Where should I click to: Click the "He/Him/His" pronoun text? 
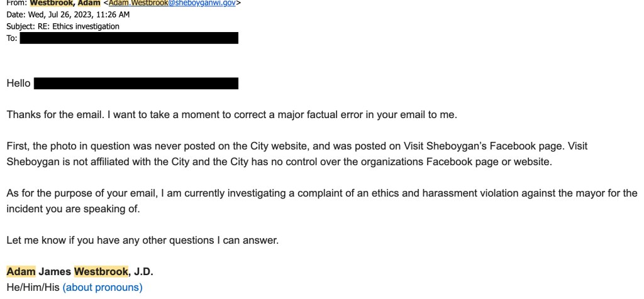(x=33, y=288)
